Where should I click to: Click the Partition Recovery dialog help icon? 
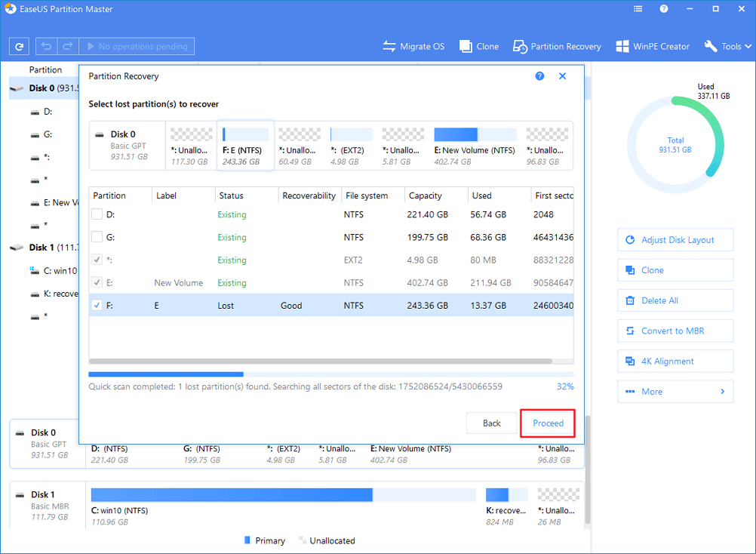point(539,76)
